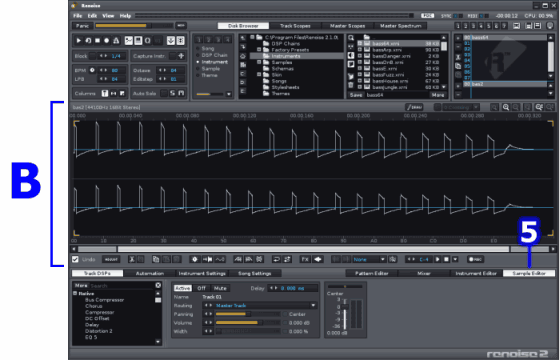The height and width of the screenshot is (360, 560).
Task: Open the dropdown next to sample play/stop buttons
Action: pyautogui.click(x=455, y=259)
